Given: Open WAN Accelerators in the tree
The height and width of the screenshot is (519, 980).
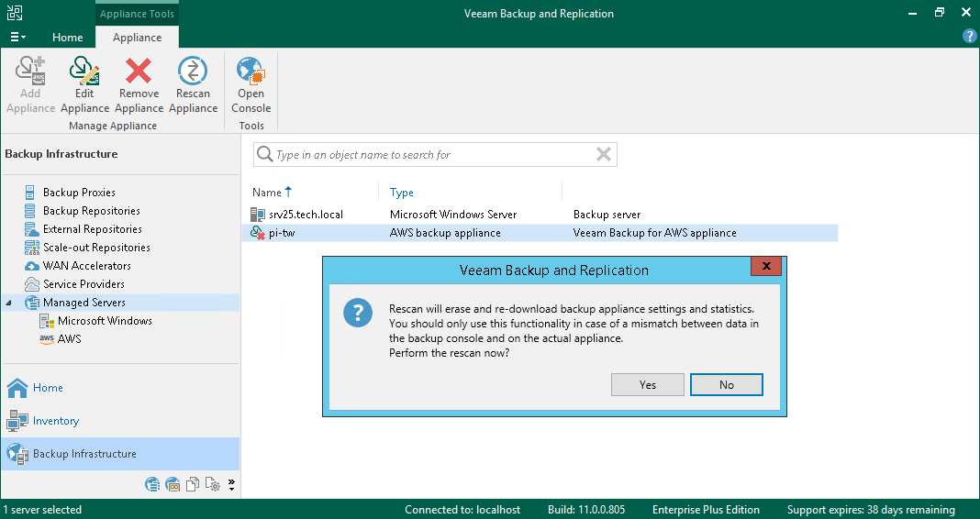Looking at the screenshot, I should click(x=87, y=265).
